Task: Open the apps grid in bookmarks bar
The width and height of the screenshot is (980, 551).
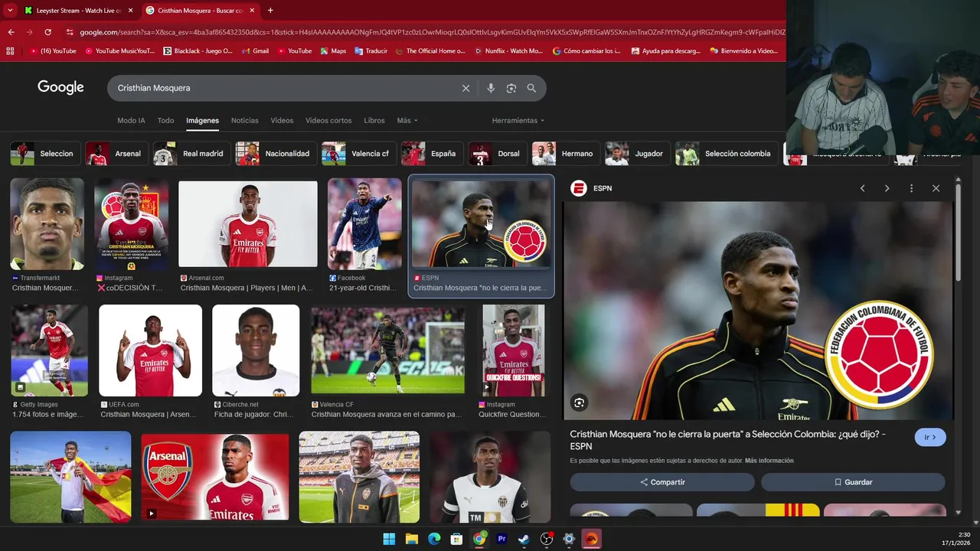Action: tap(10, 51)
